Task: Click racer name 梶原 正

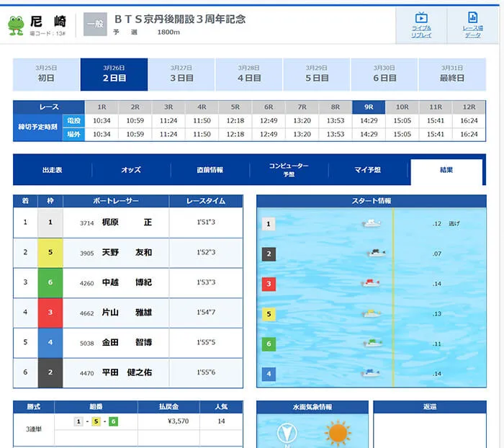Action: tap(127, 223)
